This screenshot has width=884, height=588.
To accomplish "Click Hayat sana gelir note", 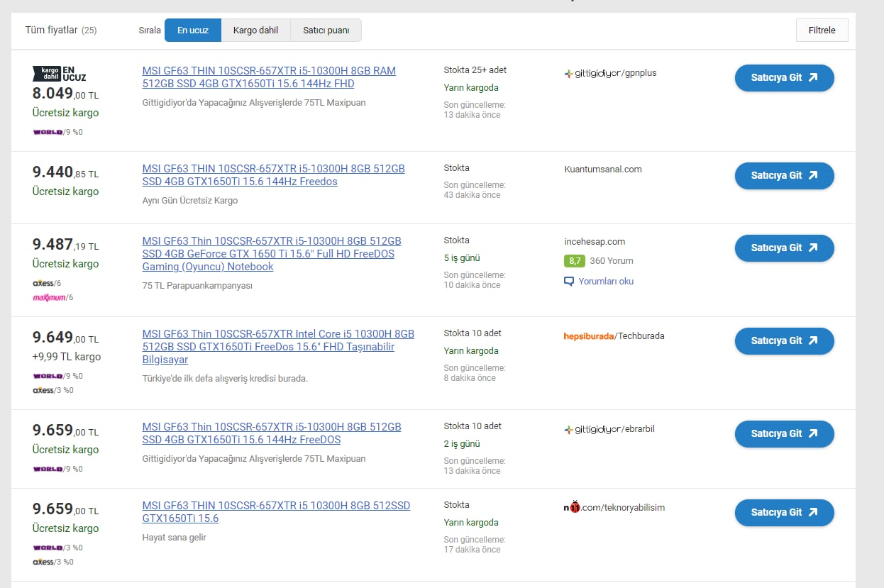I will pyautogui.click(x=175, y=538).
